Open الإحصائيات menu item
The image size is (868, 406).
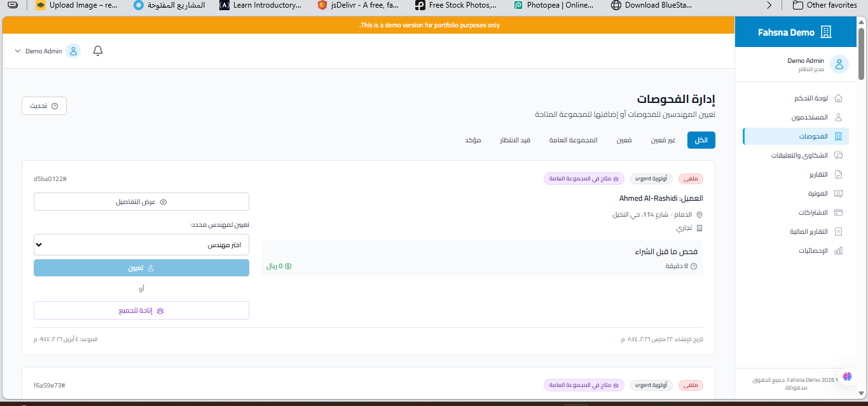(796, 251)
